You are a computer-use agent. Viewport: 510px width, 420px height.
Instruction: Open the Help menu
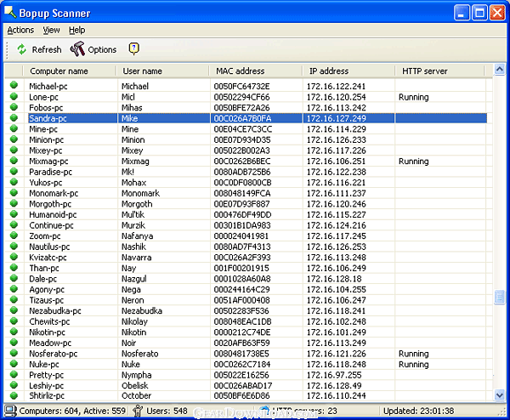[76, 30]
